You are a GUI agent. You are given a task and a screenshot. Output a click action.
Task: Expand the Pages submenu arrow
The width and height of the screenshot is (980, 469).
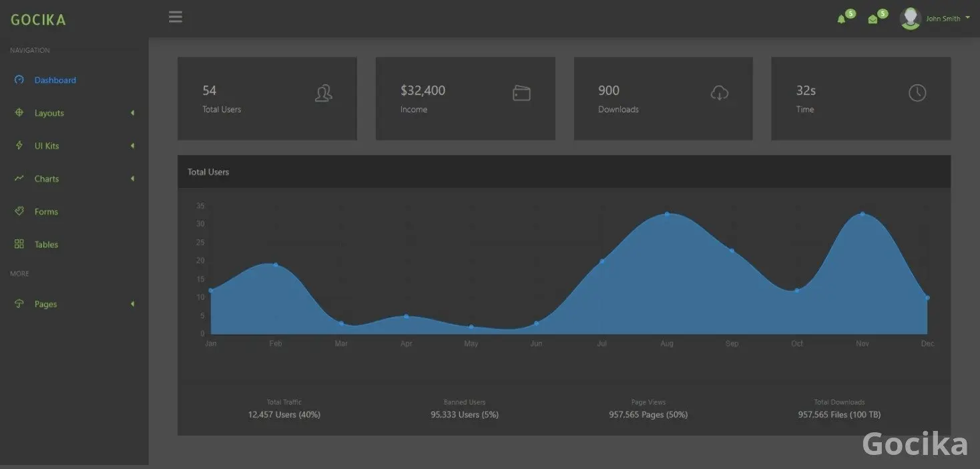pos(132,304)
